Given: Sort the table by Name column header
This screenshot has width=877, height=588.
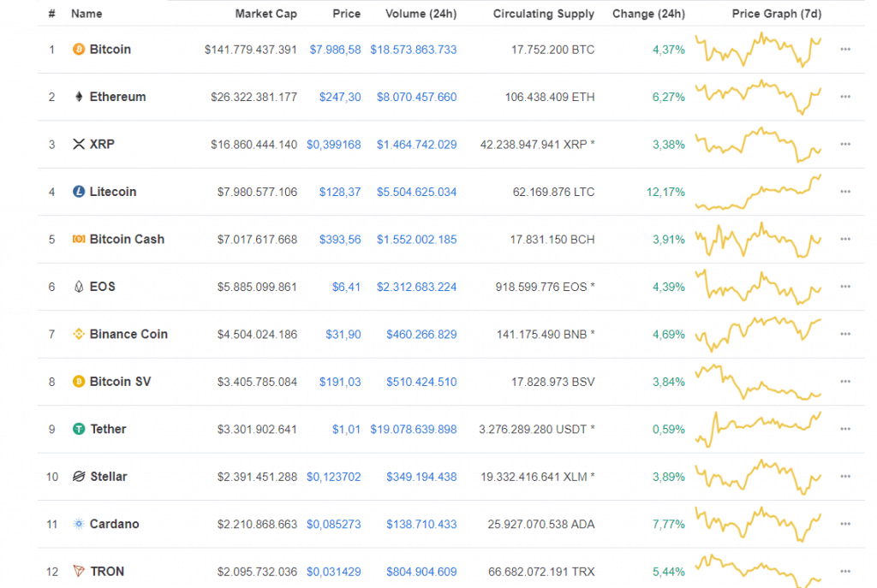Looking at the screenshot, I should point(87,14).
